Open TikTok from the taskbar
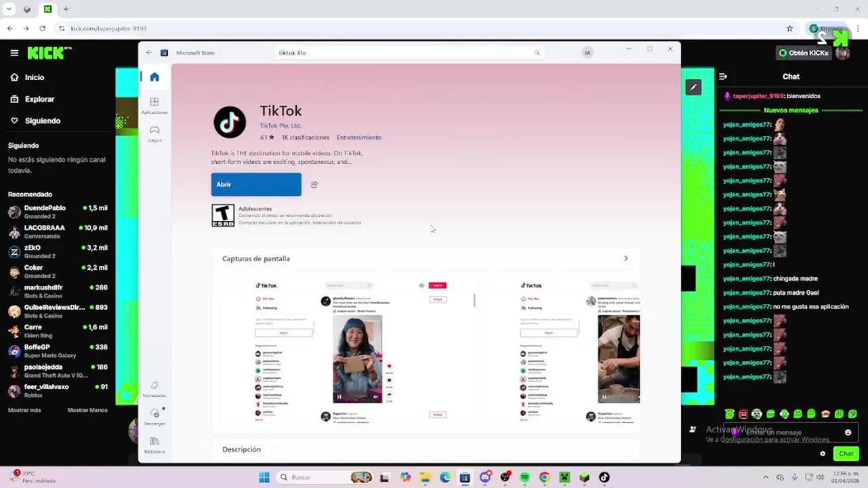 604,477
